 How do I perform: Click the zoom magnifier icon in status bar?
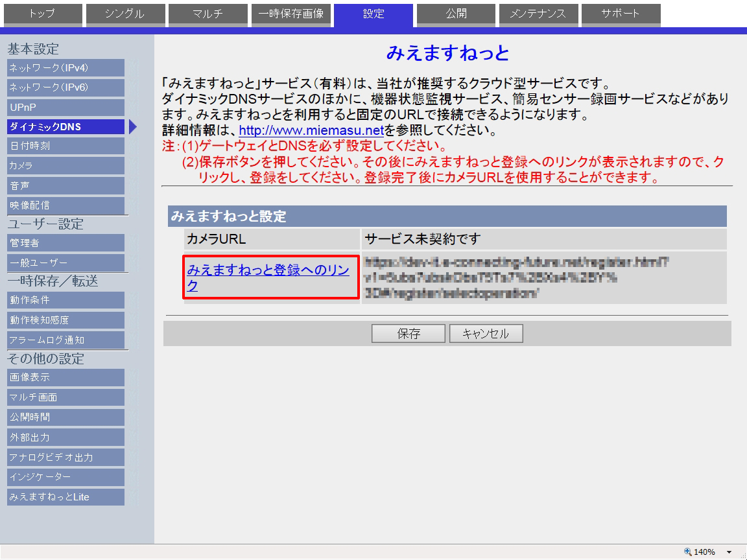point(688,552)
